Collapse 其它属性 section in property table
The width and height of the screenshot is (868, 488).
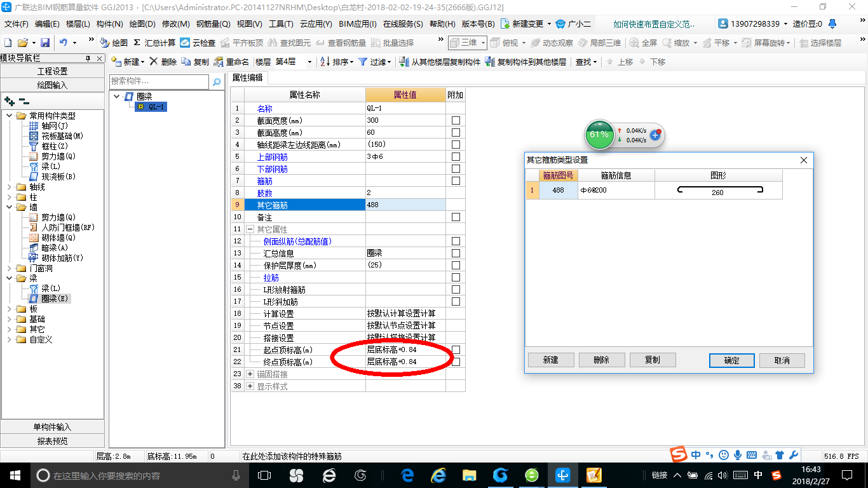click(250, 229)
